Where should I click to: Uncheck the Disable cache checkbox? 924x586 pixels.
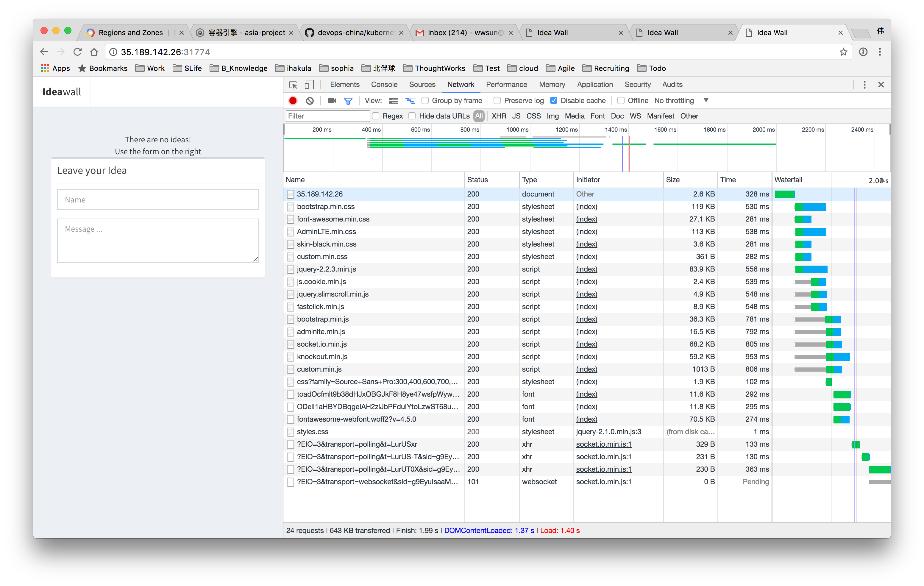[x=553, y=101]
